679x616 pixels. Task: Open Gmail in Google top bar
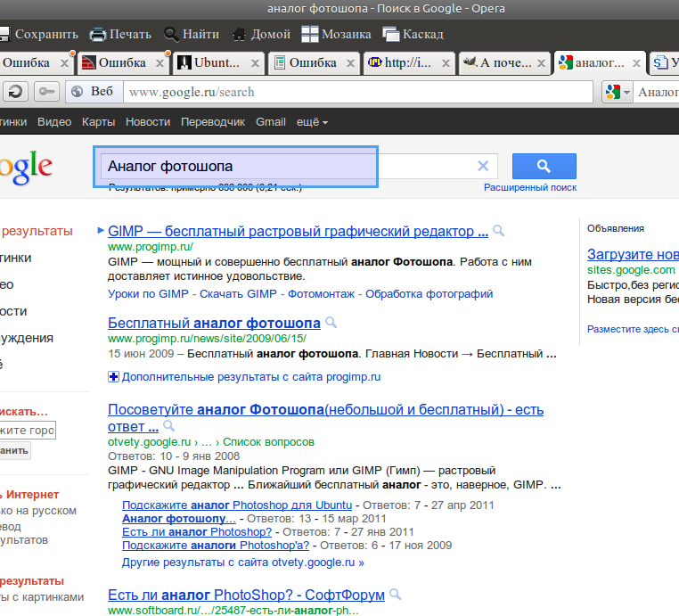[x=271, y=122]
